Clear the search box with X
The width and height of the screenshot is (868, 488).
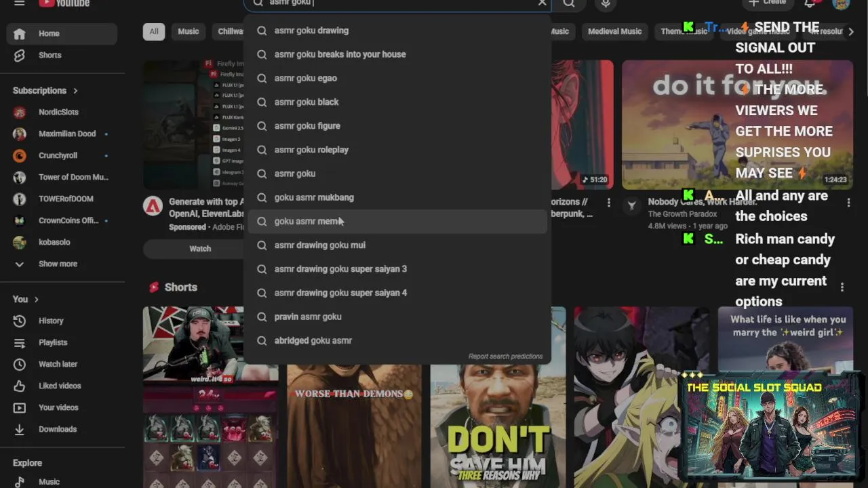click(542, 3)
